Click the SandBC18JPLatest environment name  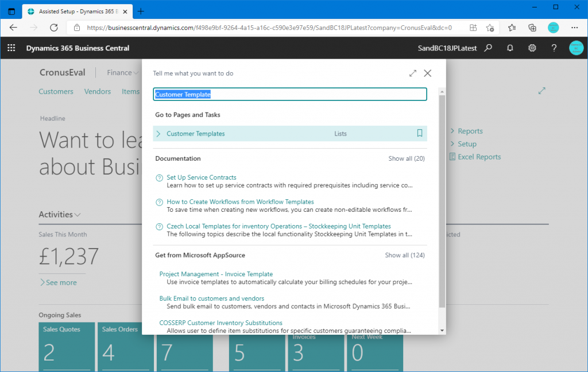click(447, 48)
